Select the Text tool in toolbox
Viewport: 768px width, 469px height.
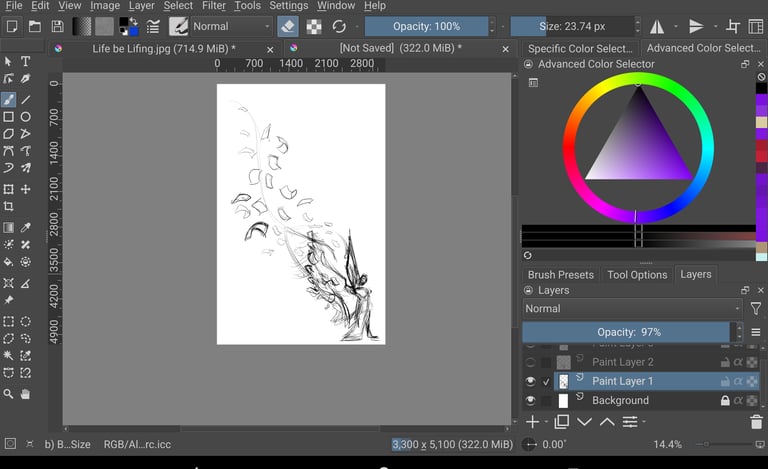coord(26,62)
